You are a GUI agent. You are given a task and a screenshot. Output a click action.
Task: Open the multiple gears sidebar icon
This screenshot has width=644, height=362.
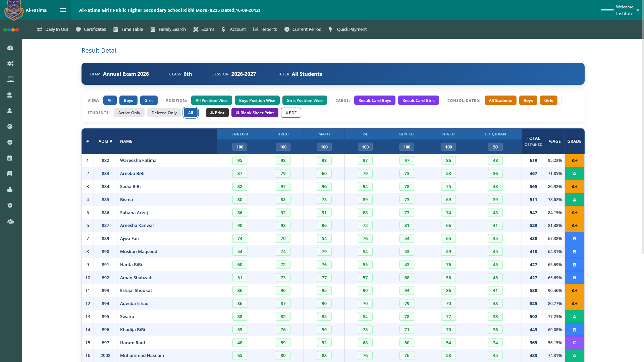10,64
